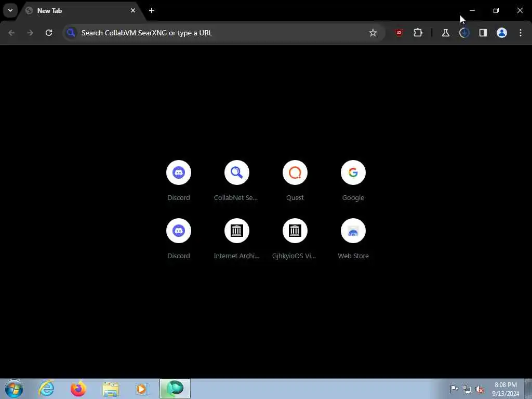Open the first-row Discord shortcut
This screenshot has width=532, height=399.
(x=179, y=172)
